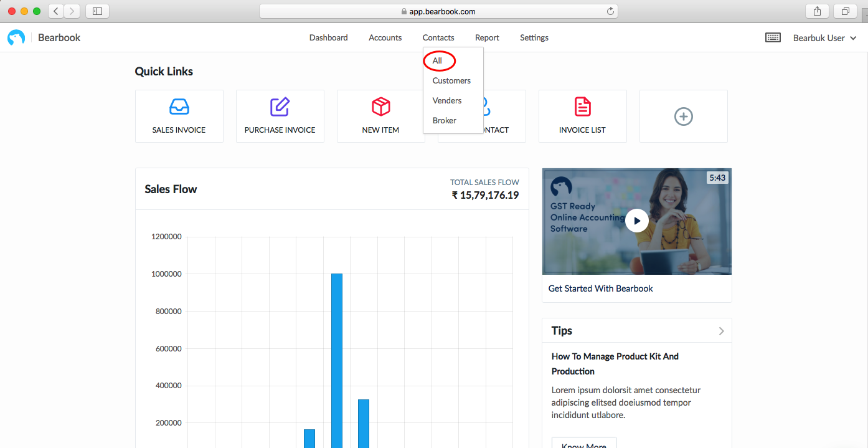868x448 pixels.
Task: Click the Tips heading
Action: pyautogui.click(x=562, y=331)
